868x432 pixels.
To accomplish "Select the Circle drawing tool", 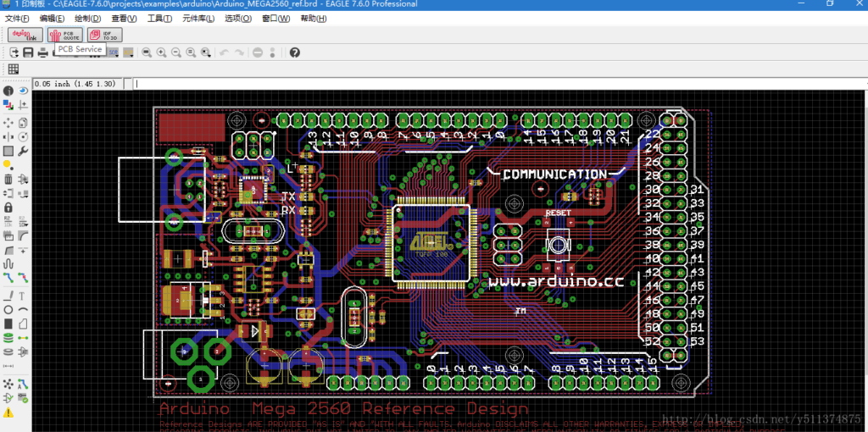I will pos(8,310).
